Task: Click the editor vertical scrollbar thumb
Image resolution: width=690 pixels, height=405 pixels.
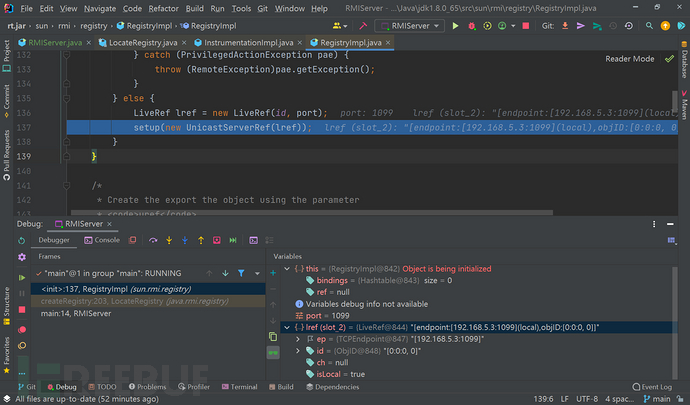Action: [675, 100]
